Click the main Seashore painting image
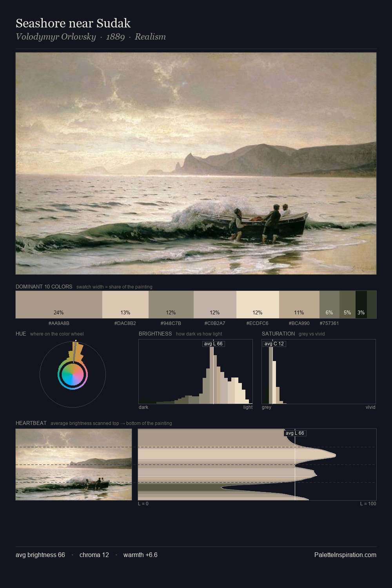This screenshot has height=588, width=392. [196, 163]
